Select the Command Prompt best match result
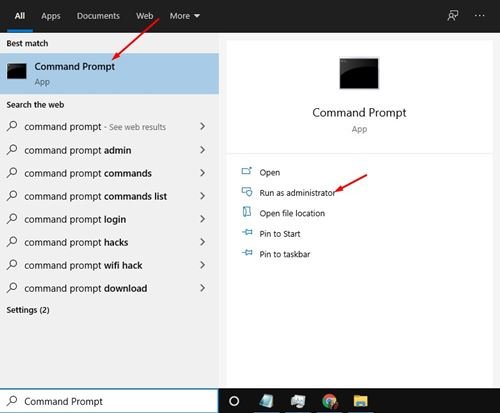The image size is (500, 413). click(109, 73)
